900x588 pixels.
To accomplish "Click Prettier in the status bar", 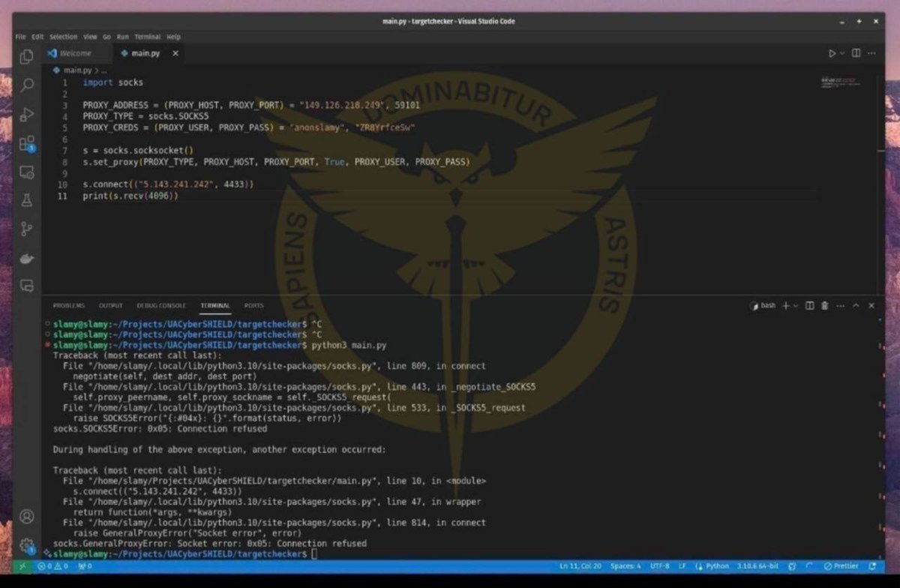I will [841, 566].
